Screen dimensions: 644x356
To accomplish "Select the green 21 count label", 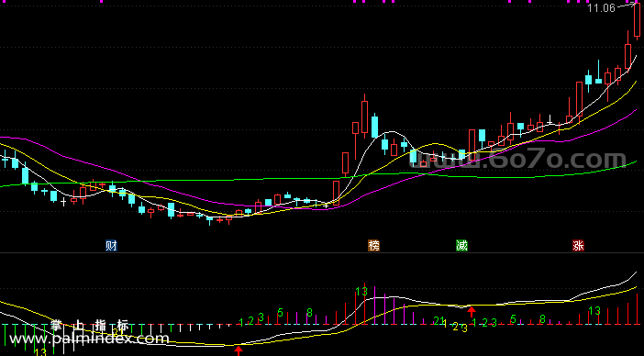I will point(439,320).
